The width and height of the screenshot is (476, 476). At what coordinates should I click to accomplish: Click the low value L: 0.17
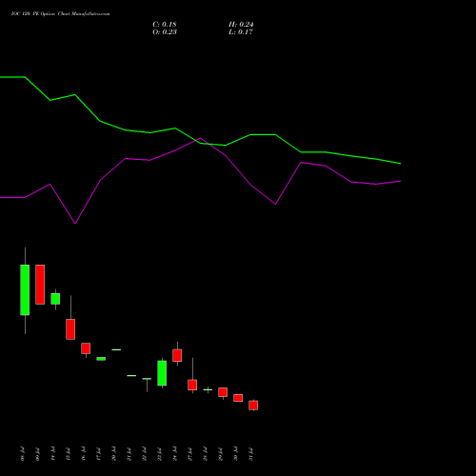point(241,32)
